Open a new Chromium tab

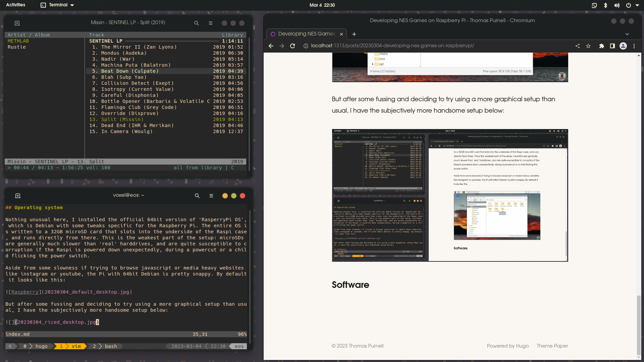coord(354,34)
